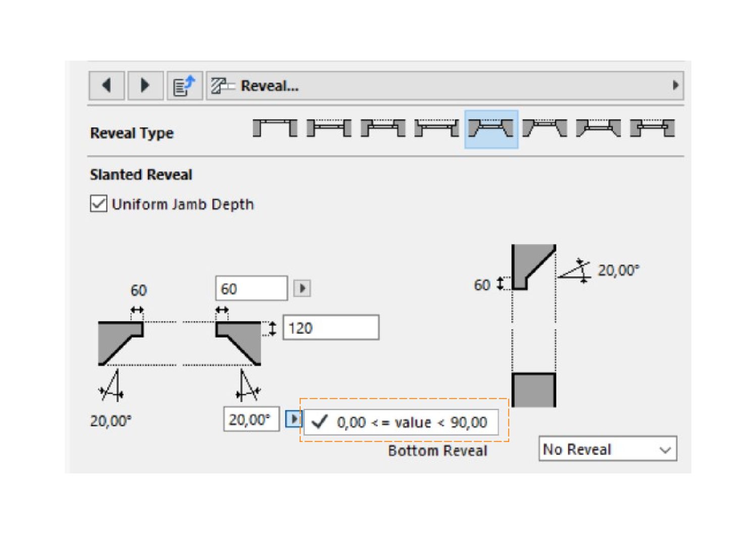The width and height of the screenshot is (756, 534).
Task: Click the next page right arrow button
Action: [x=145, y=85]
